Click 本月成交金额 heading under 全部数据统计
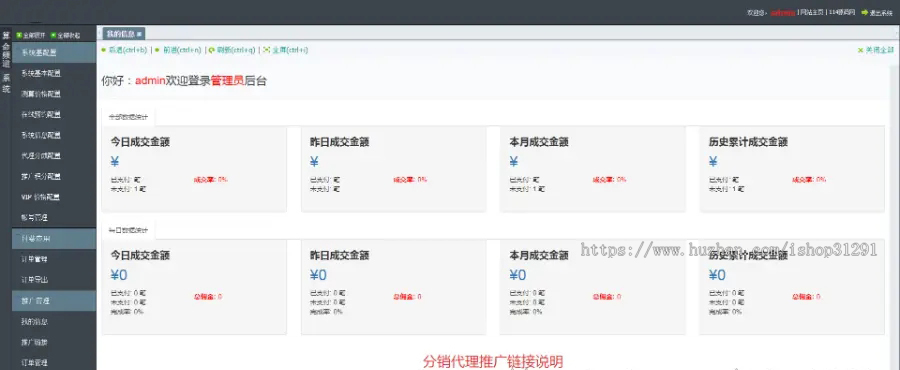900x370 pixels. (539, 142)
